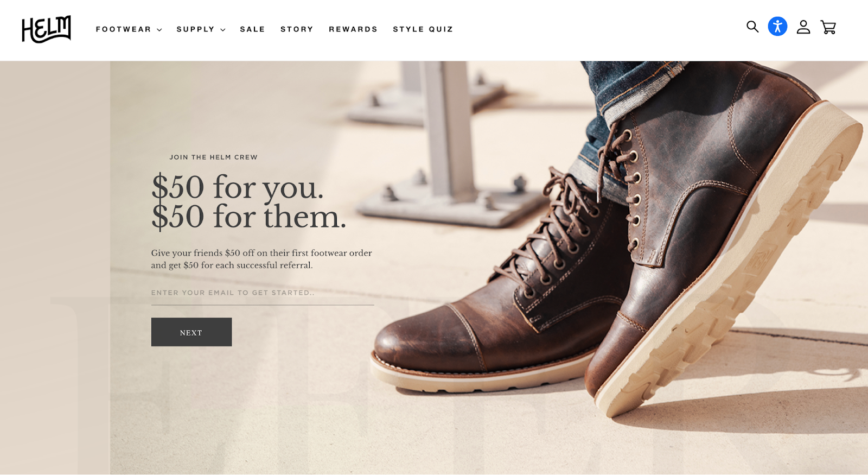Start the STYLE QUIZ

(423, 29)
